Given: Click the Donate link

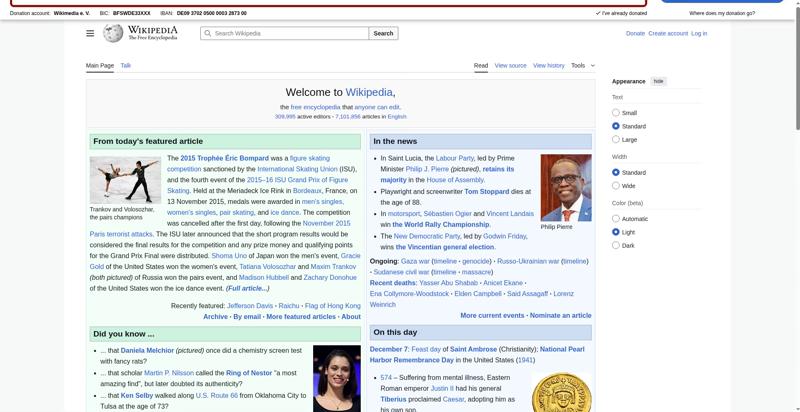Looking at the screenshot, I should pyautogui.click(x=635, y=33).
